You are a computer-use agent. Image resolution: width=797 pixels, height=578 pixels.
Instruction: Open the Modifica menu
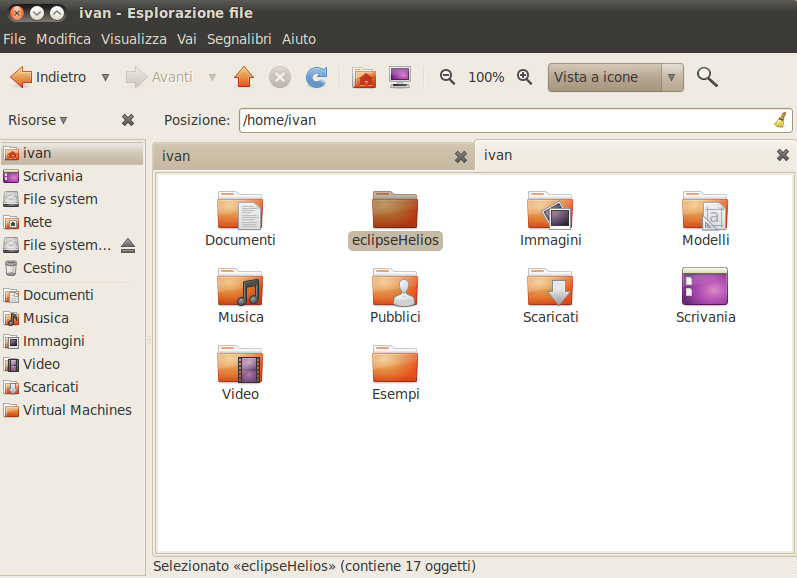pos(63,39)
